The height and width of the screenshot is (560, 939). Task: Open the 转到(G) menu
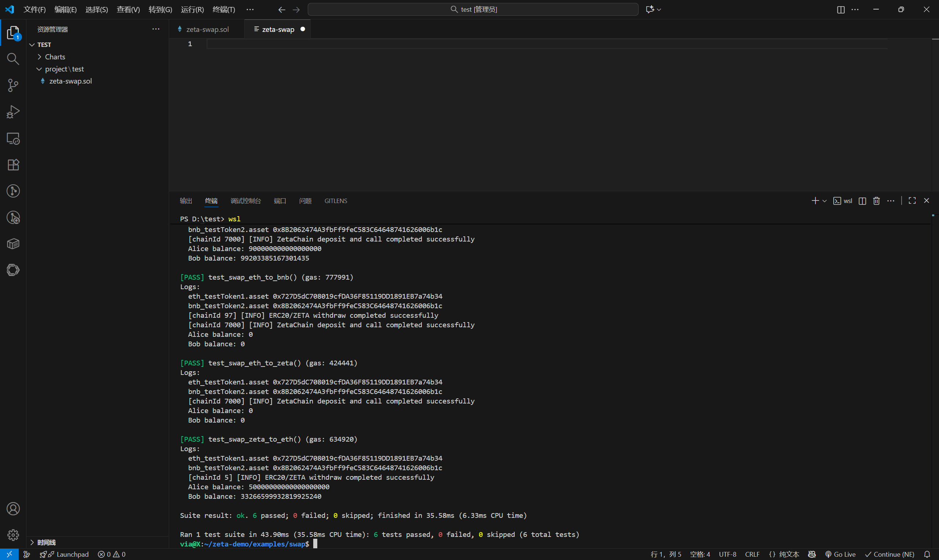tap(160, 10)
